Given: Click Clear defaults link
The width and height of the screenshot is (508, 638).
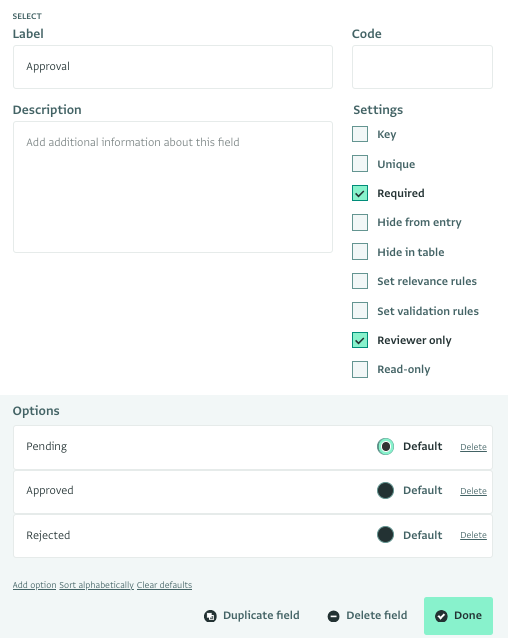Looking at the screenshot, I should point(164,585).
